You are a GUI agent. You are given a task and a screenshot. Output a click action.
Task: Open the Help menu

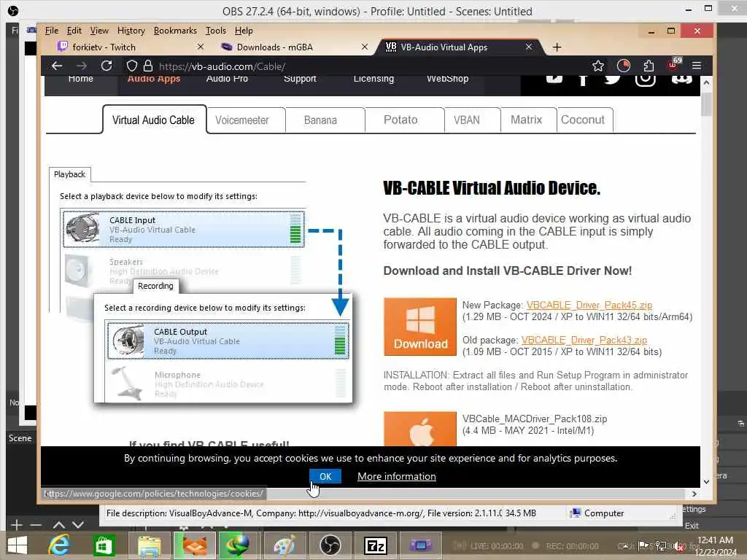(244, 31)
